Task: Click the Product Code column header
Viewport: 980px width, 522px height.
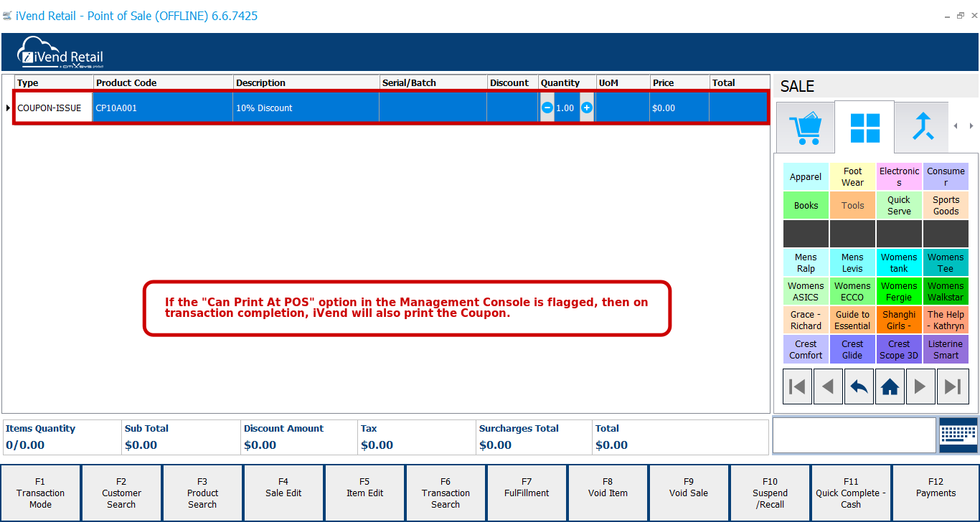Action: point(164,82)
